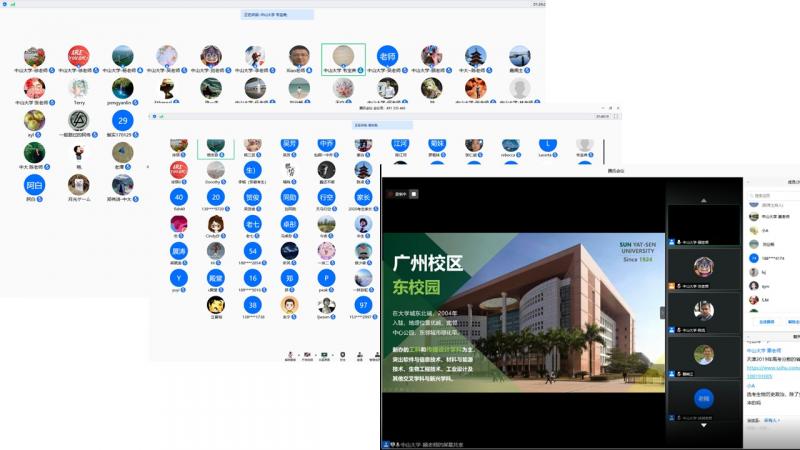Click the share screen toolbar button
Viewport: 800px width, 450px height.
click(325, 354)
